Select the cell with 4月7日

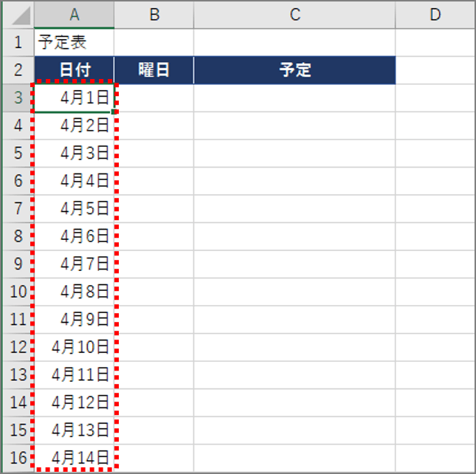point(75,264)
